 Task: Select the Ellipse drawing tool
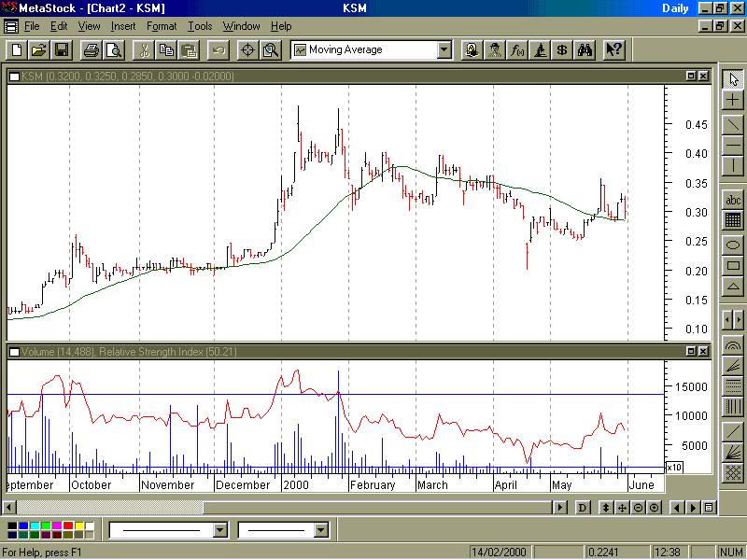pyautogui.click(x=733, y=245)
